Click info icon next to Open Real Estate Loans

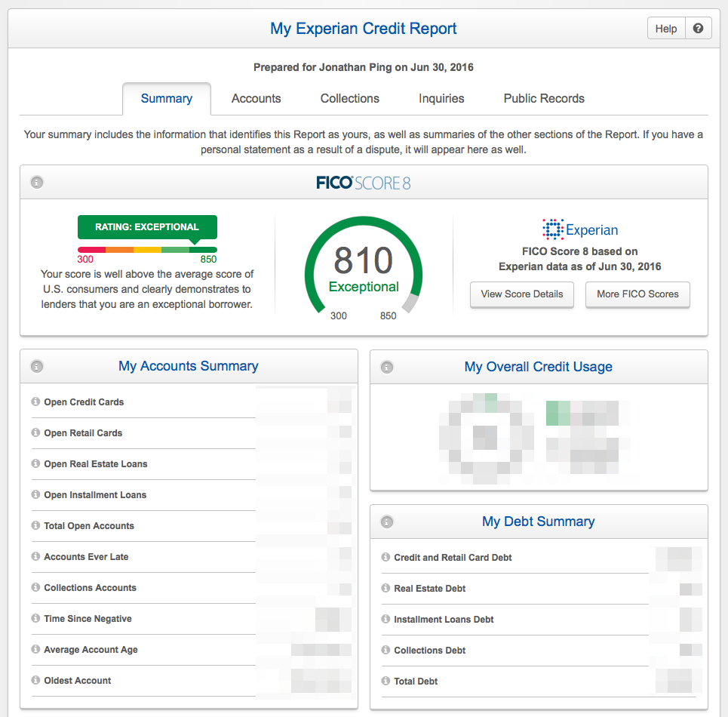35,463
